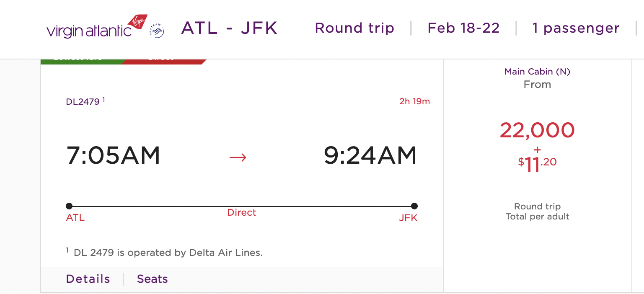This screenshot has height=294, width=644.
Task: Open the Details tab for flight DL2479
Action: click(x=88, y=279)
